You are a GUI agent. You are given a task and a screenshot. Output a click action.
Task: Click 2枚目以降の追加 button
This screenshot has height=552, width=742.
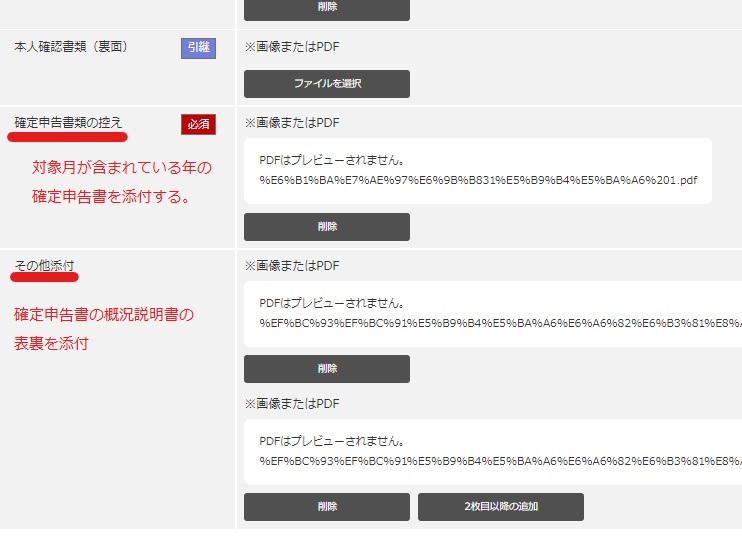(x=501, y=507)
